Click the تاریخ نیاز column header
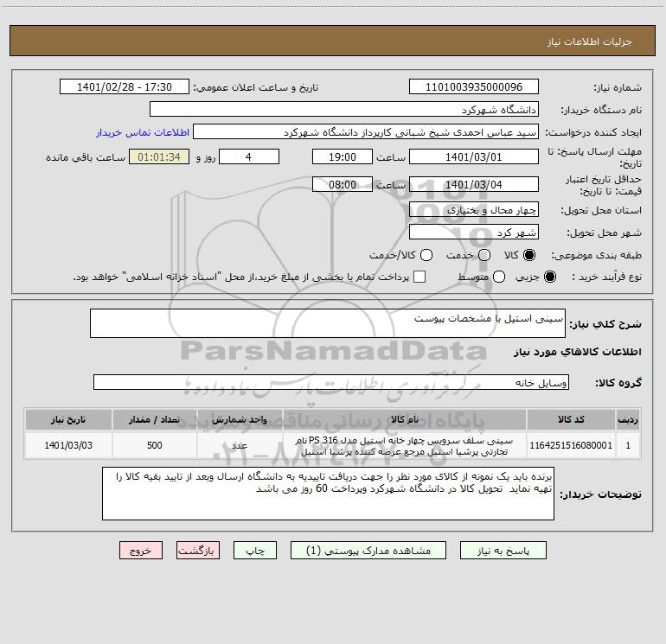Image resolution: width=666 pixels, height=644 pixels. (68, 419)
